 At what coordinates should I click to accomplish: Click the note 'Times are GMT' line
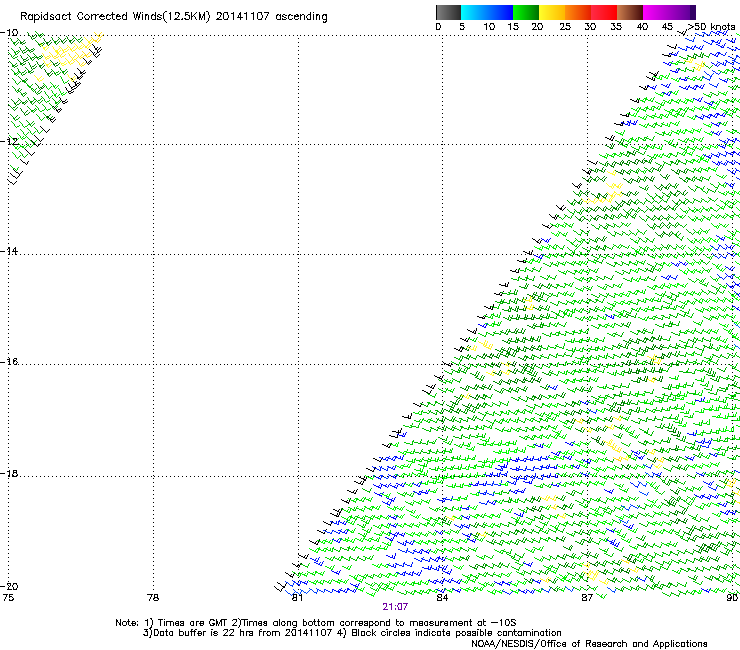tap(316, 623)
